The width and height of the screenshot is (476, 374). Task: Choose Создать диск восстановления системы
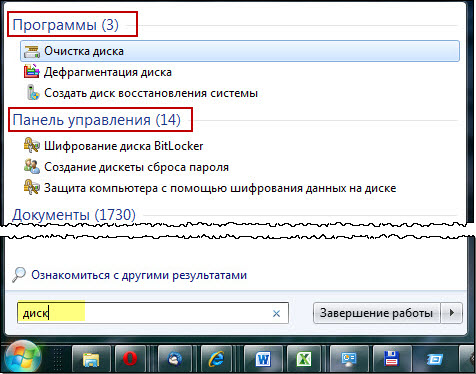(x=151, y=93)
